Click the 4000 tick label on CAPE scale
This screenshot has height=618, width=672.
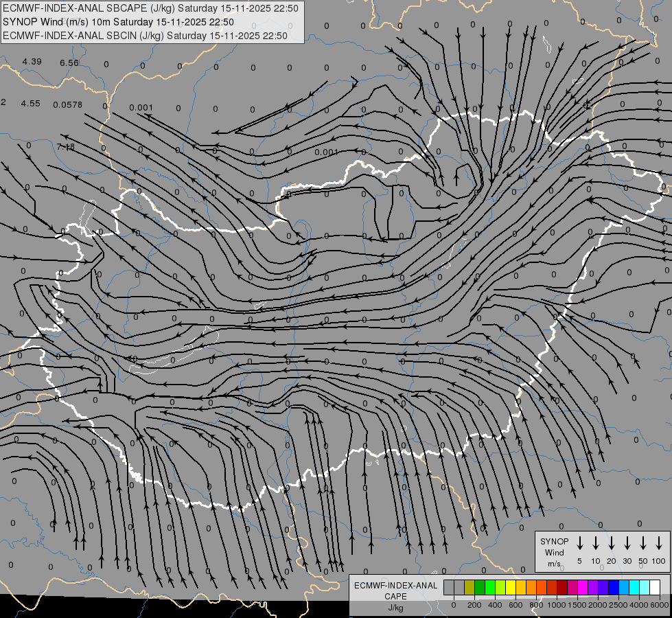pyautogui.click(x=639, y=605)
